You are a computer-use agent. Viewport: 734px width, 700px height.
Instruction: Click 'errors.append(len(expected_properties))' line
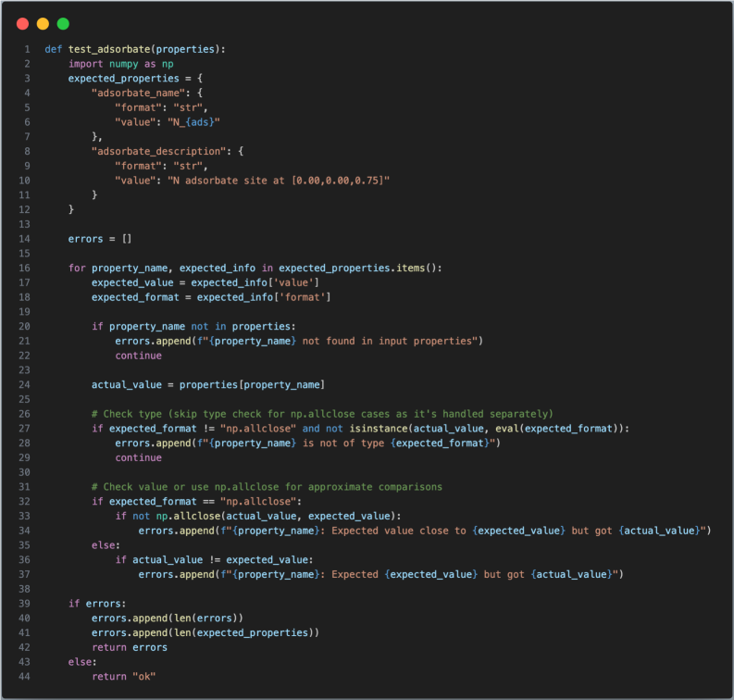[205, 632]
